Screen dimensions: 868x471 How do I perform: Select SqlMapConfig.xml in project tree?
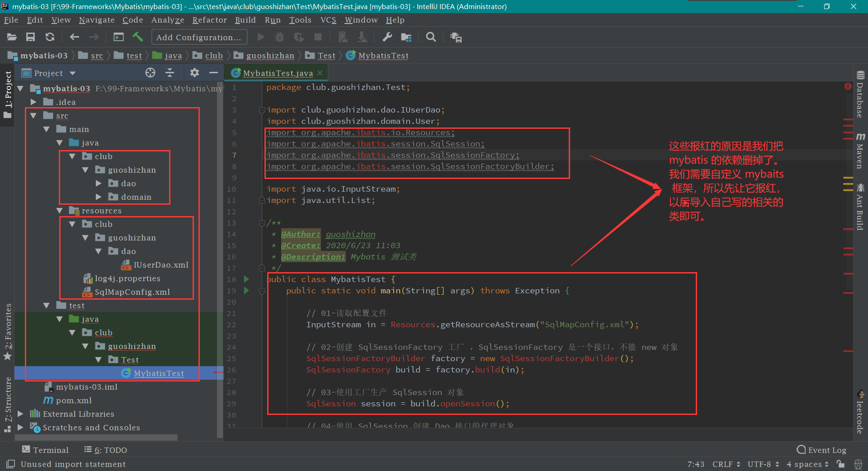pyautogui.click(x=132, y=292)
